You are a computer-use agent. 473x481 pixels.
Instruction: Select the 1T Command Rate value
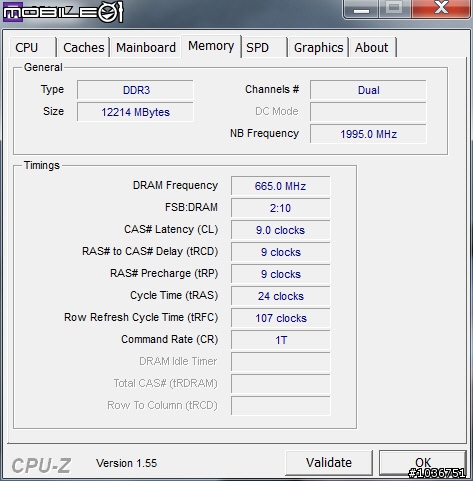(x=281, y=340)
